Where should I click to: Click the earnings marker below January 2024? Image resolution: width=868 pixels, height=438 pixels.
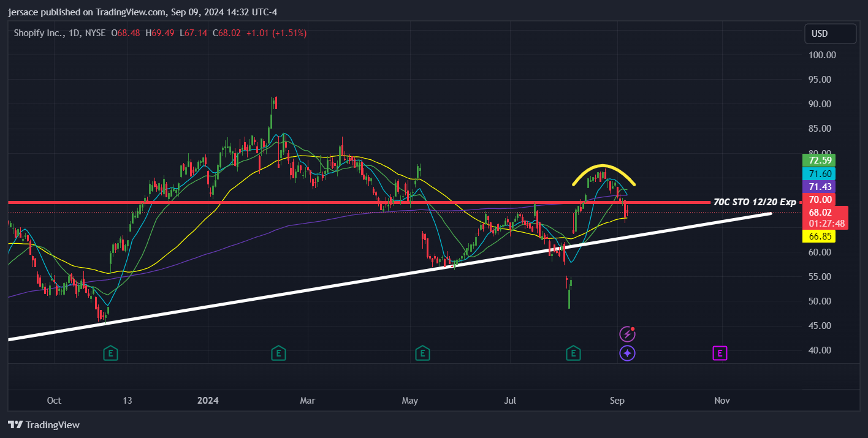point(278,353)
